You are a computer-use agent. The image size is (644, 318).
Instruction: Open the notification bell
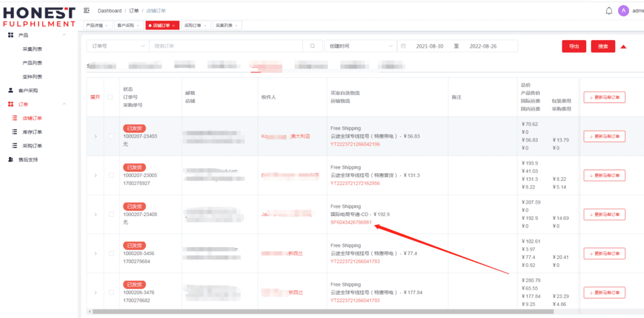coord(609,11)
